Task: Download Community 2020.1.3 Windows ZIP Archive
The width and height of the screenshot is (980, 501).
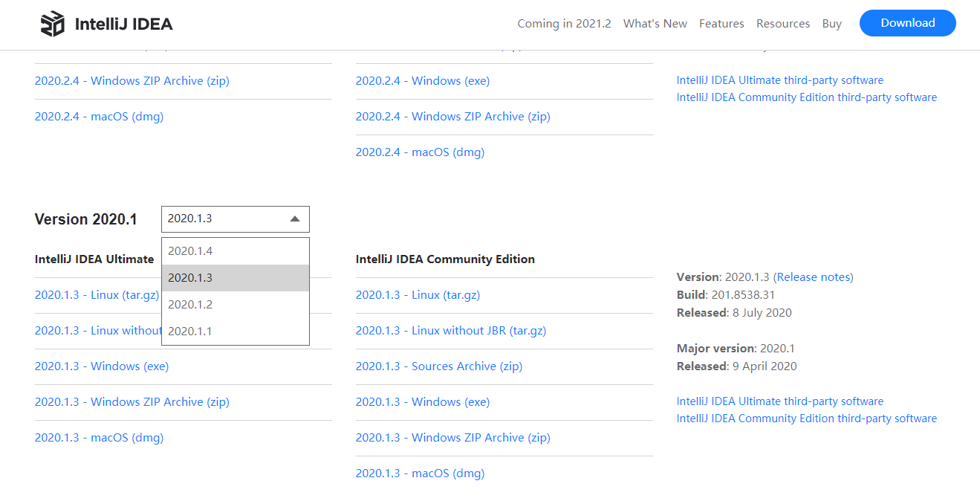Action: [453, 438]
